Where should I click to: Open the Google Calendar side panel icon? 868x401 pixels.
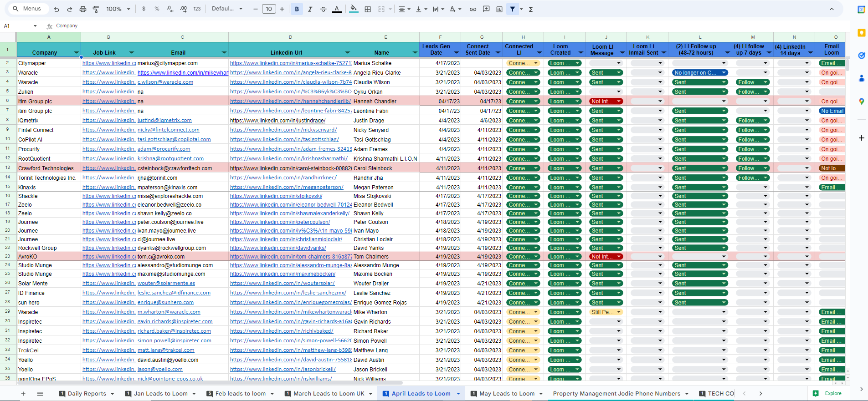862,10
